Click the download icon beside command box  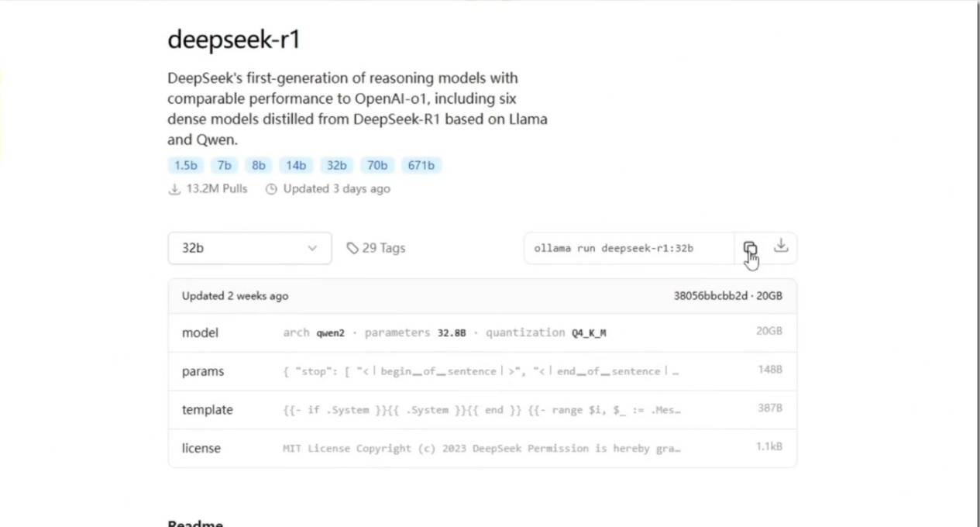coord(781,246)
